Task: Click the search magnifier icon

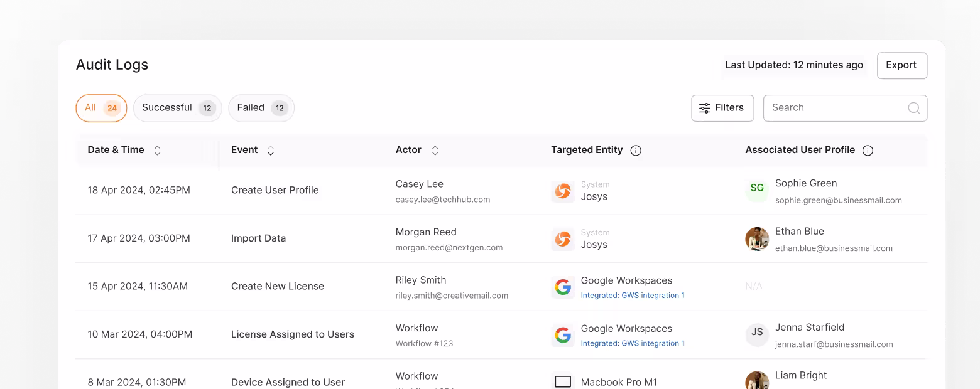Action: [914, 108]
